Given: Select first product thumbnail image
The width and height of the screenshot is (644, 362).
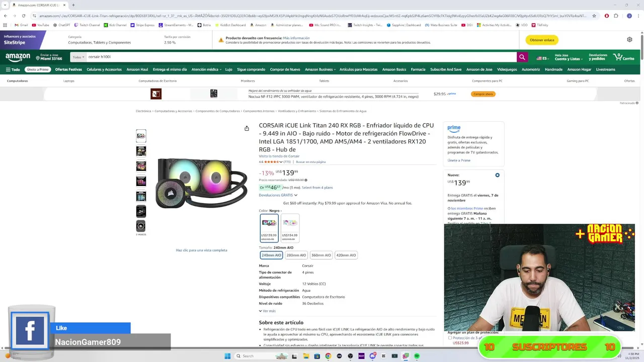Looking at the screenshot, I should coord(141,136).
